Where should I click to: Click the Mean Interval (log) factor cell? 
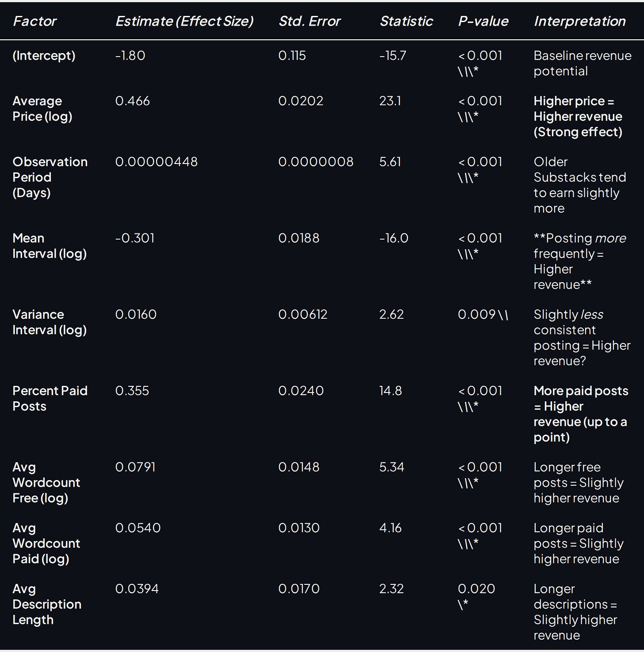tap(50, 246)
